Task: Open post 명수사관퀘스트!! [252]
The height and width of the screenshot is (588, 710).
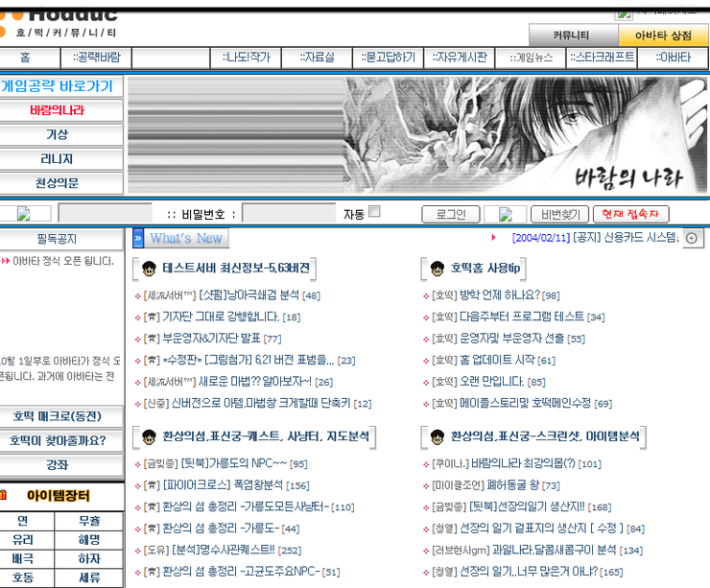Action: point(222,551)
